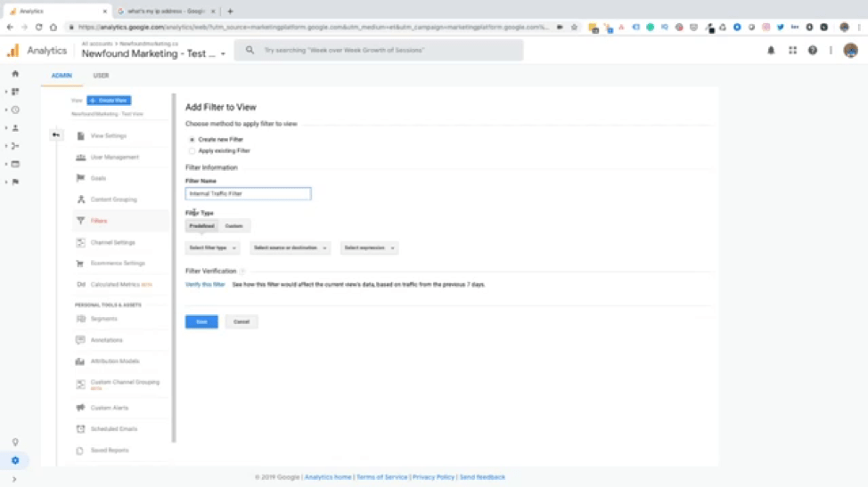Open Custom Channel Grouping
The image size is (868, 487).
[x=125, y=384]
